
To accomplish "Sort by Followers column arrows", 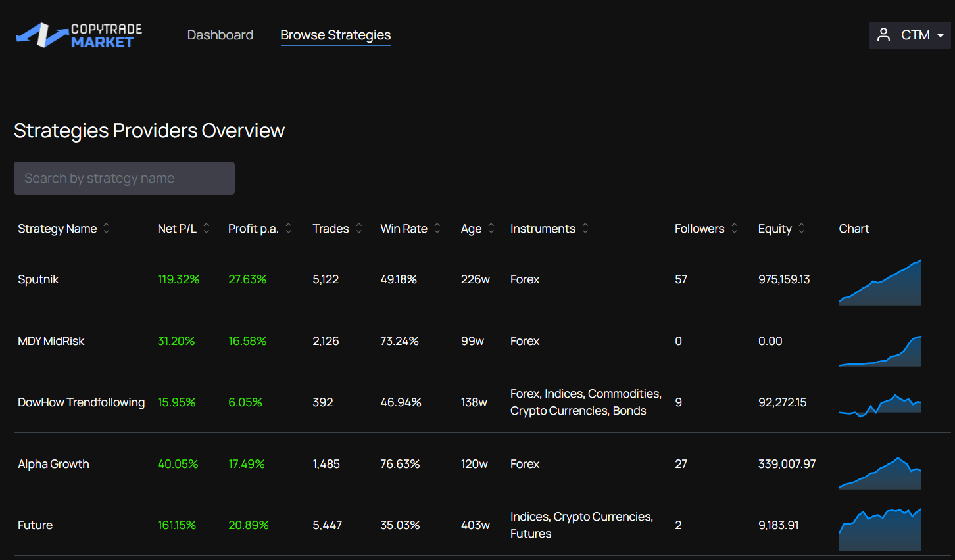I will point(735,228).
